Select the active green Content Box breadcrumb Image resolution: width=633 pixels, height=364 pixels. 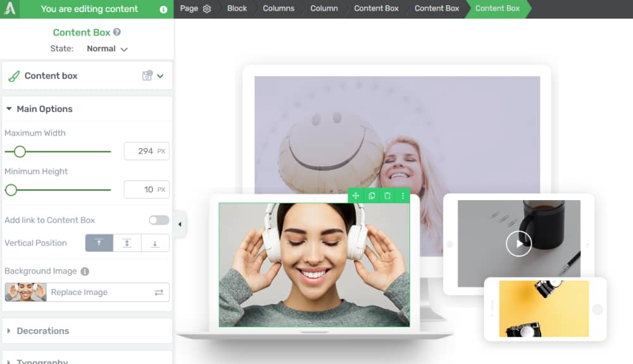point(498,8)
